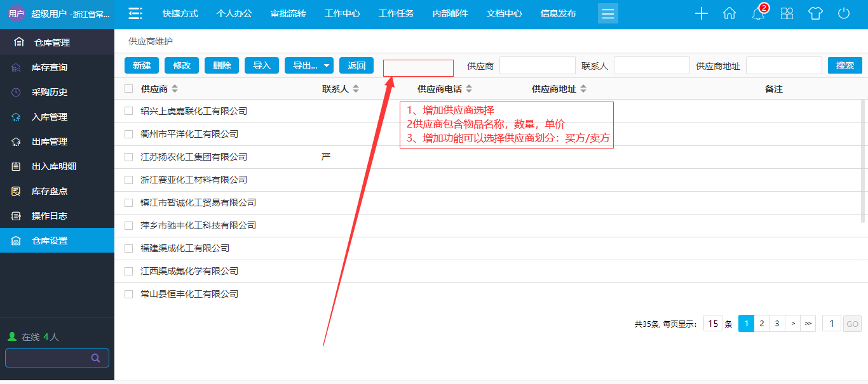Go to home via house icon
868x384 pixels.
click(x=729, y=14)
